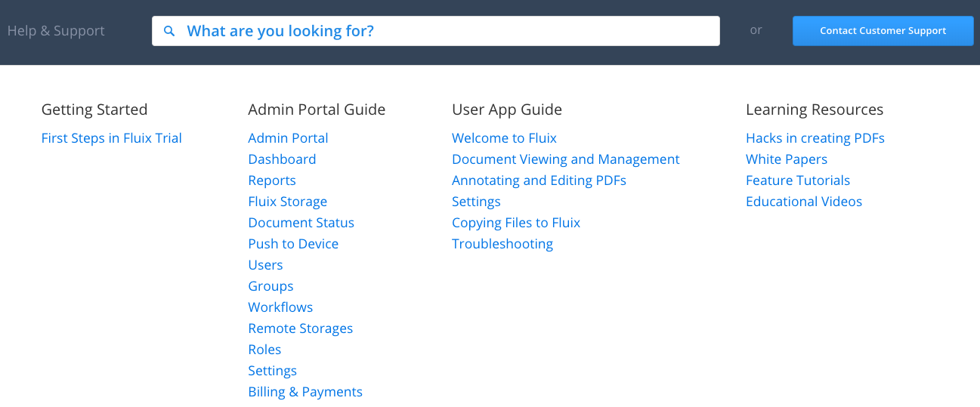Go to the Admin Portal article
This screenshot has width=980, height=407.
click(x=288, y=138)
